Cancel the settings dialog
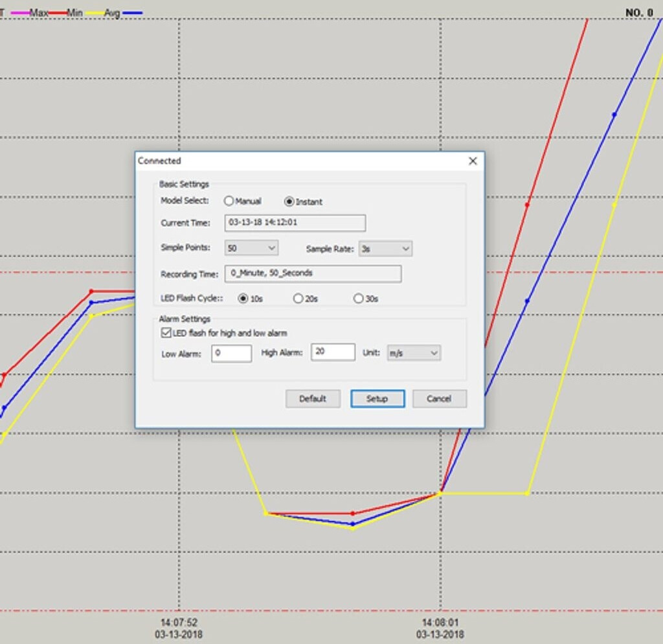663x644 pixels. click(x=439, y=398)
